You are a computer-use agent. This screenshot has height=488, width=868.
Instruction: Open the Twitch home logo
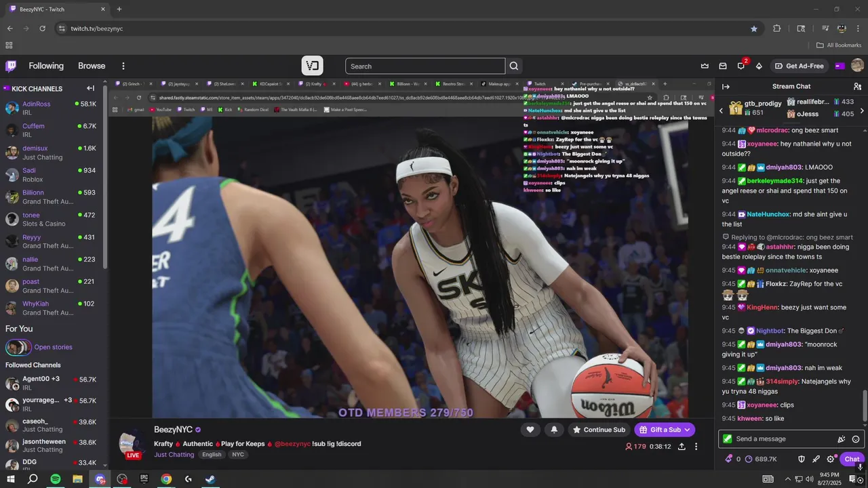(x=11, y=66)
